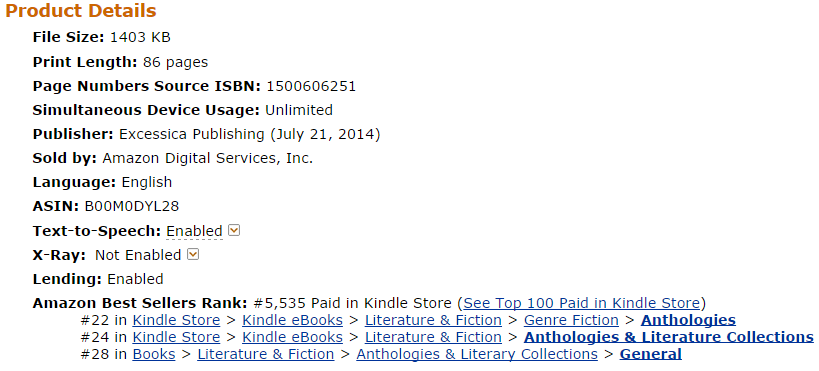Image resolution: width=819 pixels, height=371 pixels.
Task: Open Kindle eBooks link in #24 ranking
Action: tap(292, 337)
